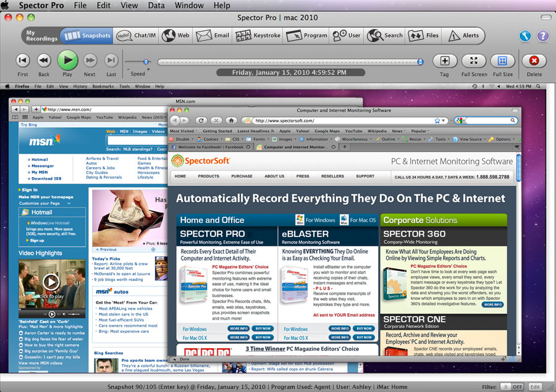
Task: Open the Keystroke recordings view
Action: pos(258,35)
